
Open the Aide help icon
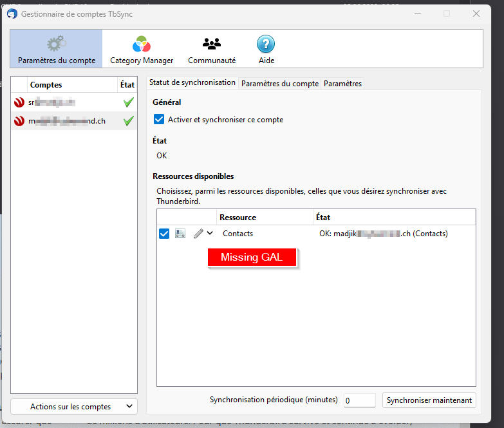[266, 44]
